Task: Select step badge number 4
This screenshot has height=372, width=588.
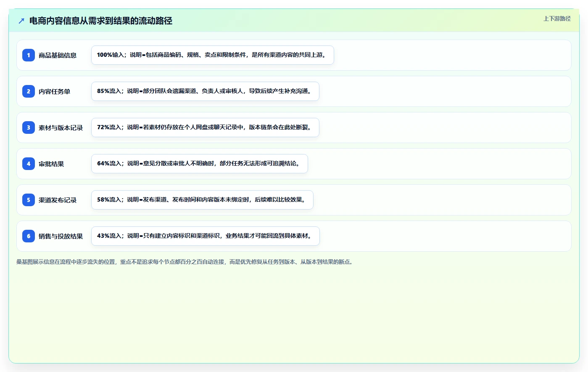Action: coord(29,164)
